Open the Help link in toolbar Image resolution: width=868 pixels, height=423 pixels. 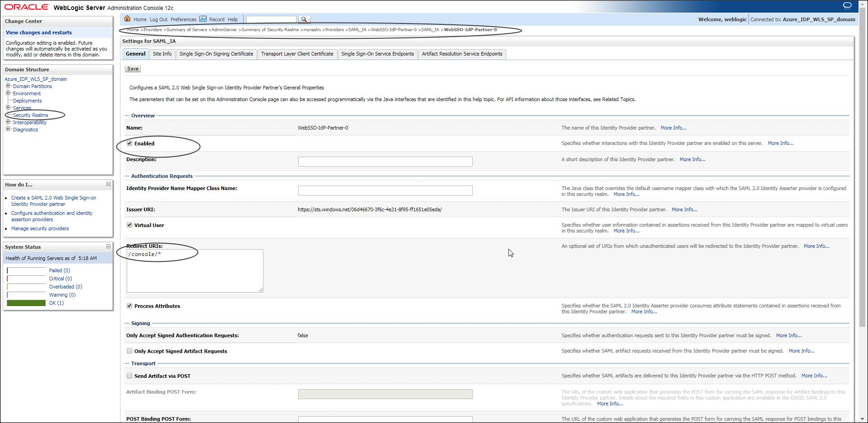click(233, 19)
